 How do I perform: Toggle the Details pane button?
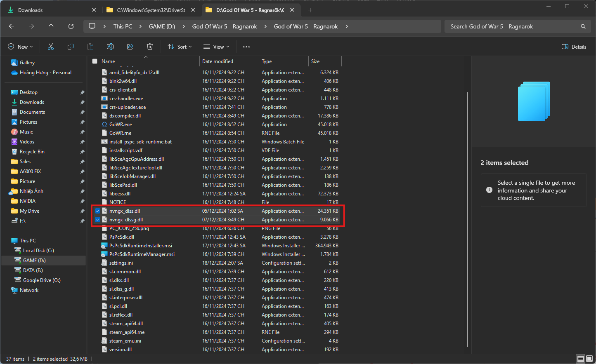click(x=574, y=47)
